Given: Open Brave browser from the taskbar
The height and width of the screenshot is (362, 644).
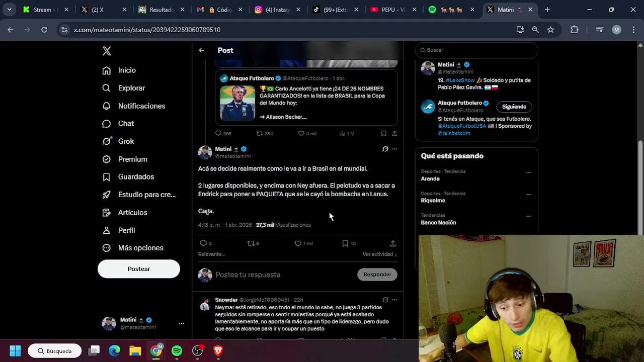Looking at the screenshot, I should tap(218, 351).
